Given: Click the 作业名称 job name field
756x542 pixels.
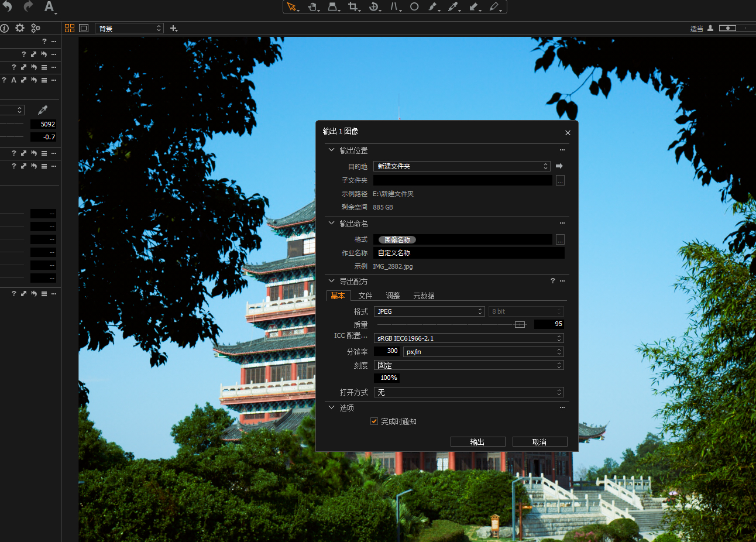Looking at the screenshot, I should [469, 253].
